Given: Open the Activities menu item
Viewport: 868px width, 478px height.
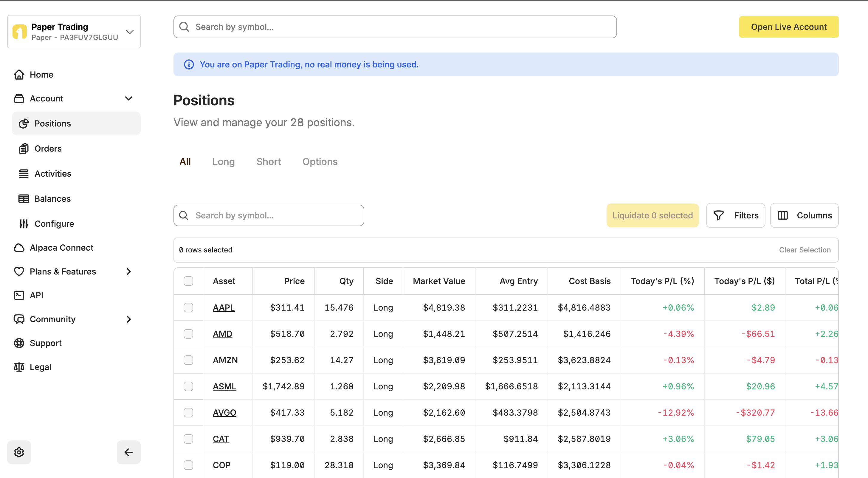Looking at the screenshot, I should 76,174.
